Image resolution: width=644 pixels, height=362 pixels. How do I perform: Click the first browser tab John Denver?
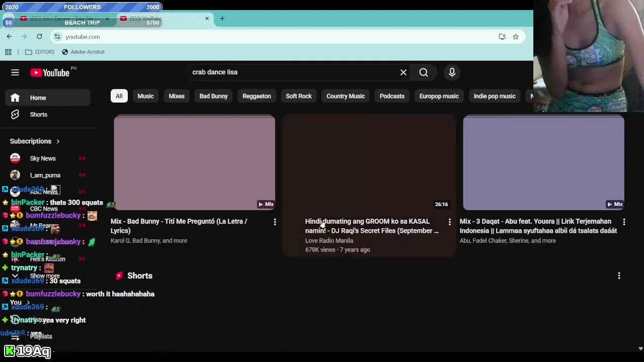(x=65, y=19)
